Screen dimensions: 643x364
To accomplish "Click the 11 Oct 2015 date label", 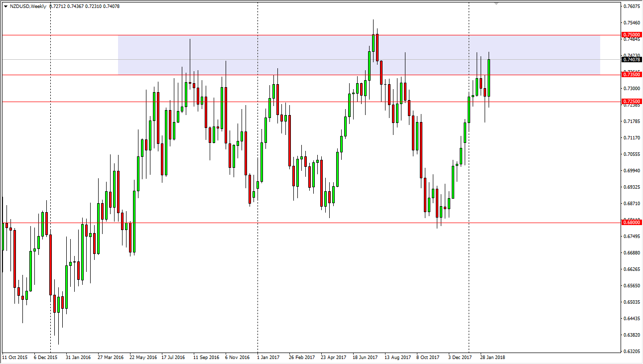I will tap(15, 358).
